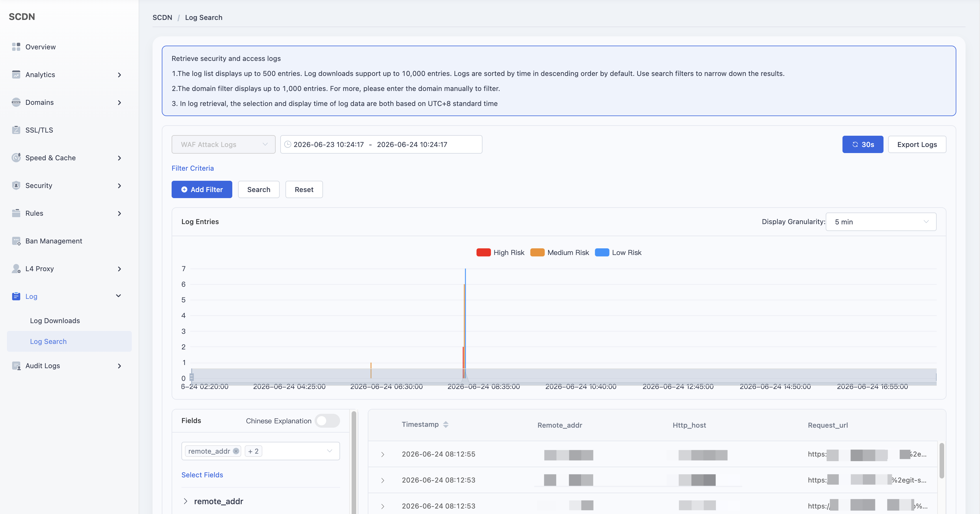Toggle the Chinese Explanation switch

(x=327, y=421)
